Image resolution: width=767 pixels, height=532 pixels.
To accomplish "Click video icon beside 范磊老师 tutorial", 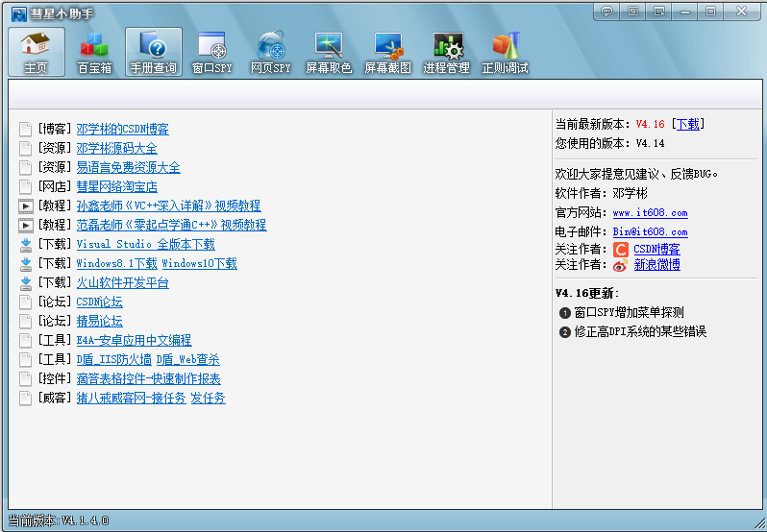I will point(26,226).
